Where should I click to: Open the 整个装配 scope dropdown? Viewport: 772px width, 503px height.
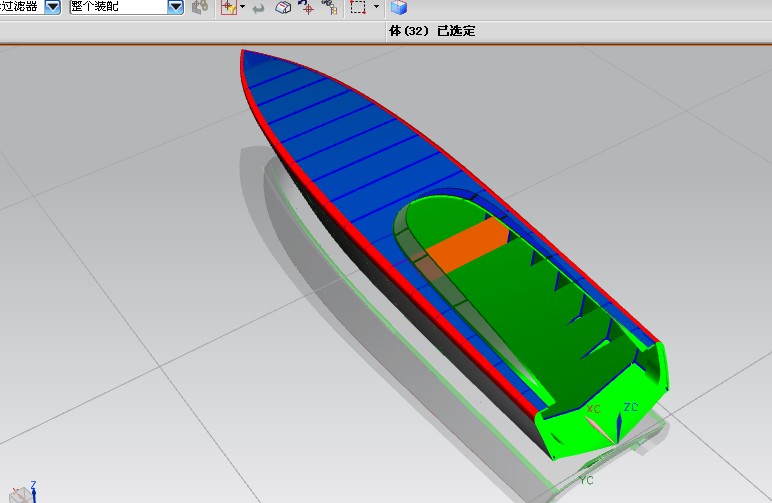(175, 7)
